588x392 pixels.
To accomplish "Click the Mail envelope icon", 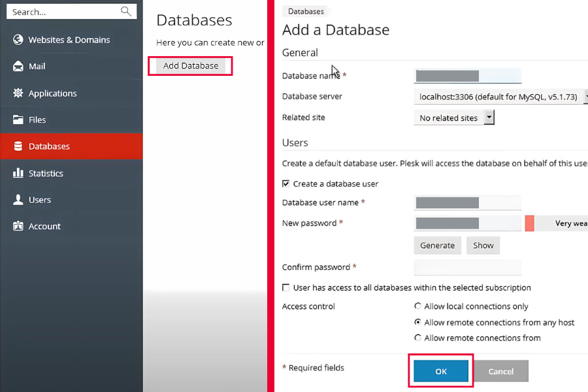I will click(18, 67).
